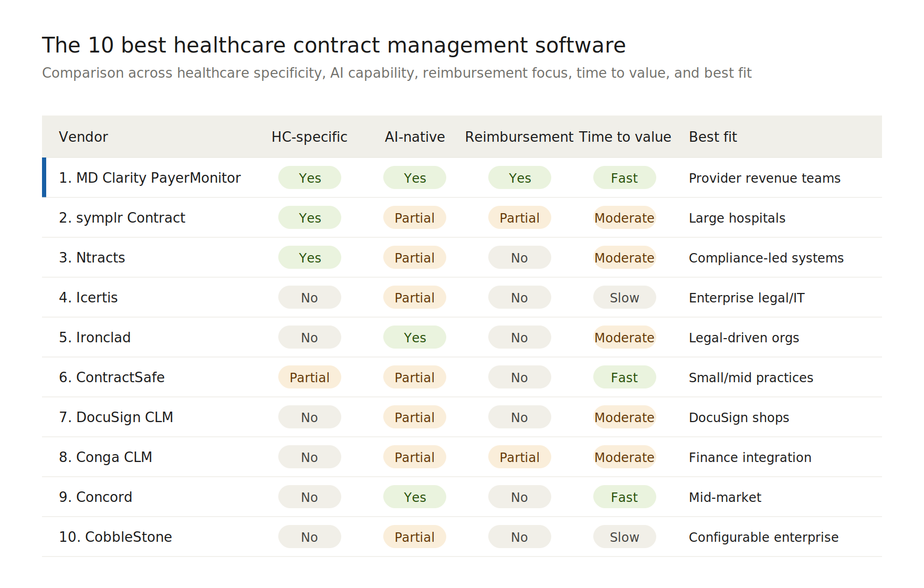Viewport: 924px width, 588px height.
Task: Select Conga CLM's Partial reimbursement badge
Action: coord(520,457)
